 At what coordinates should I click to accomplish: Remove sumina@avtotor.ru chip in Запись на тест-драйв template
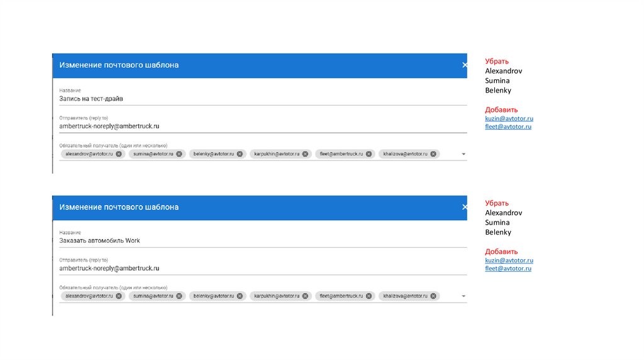pyautogui.click(x=179, y=154)
